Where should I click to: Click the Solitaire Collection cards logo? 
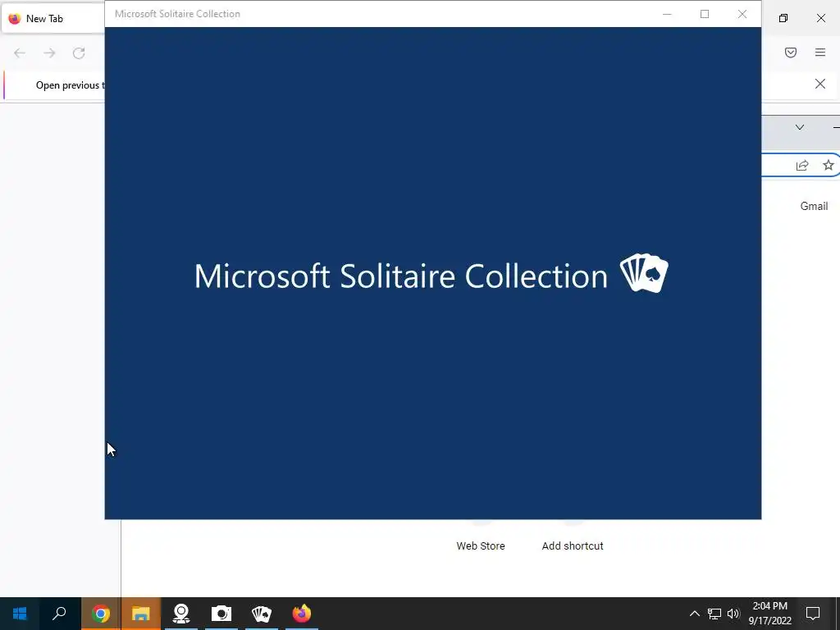tap(645, 273)
